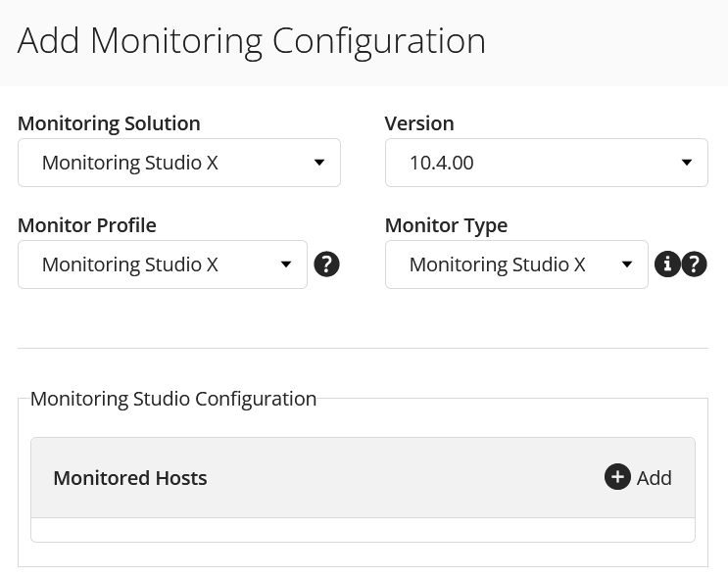The width and height of the screenshot is (728, 577).
Task: Click the Monitored Hosts header text
Action: pyautogui.click(x=130, y=478)
